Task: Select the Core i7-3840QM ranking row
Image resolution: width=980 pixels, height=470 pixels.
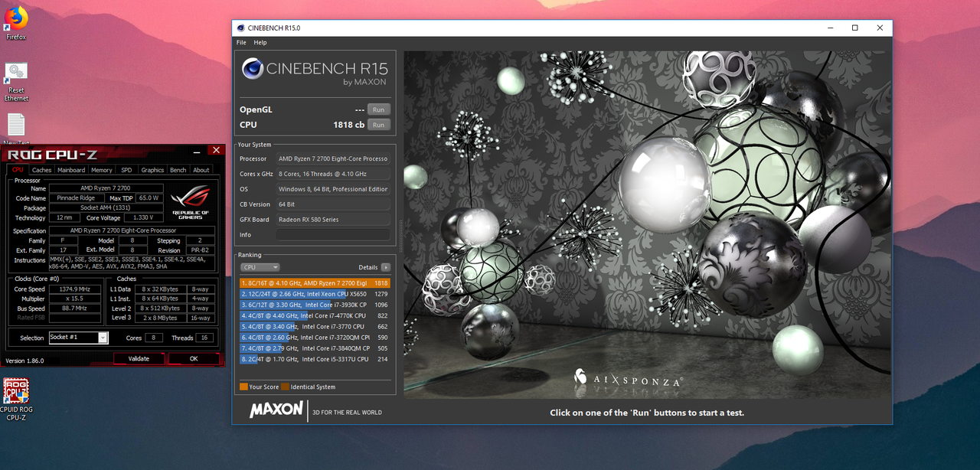Action: (315, 348)
